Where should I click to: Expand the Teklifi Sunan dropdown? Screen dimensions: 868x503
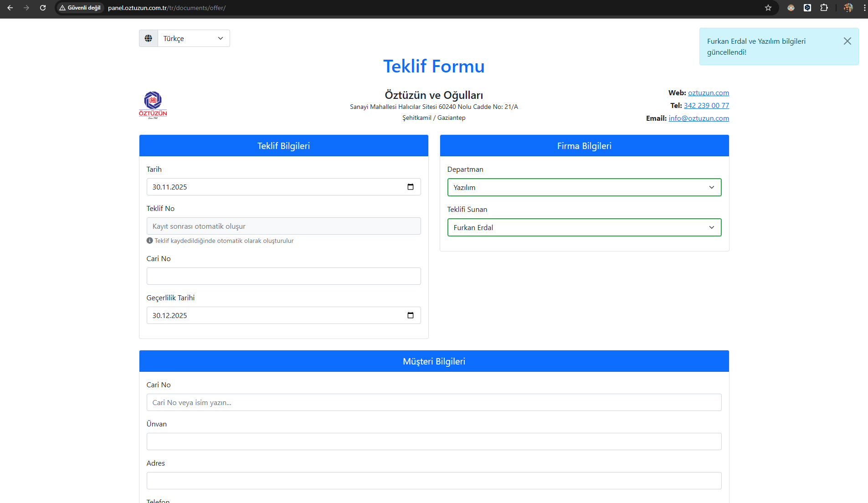point(584,227)
